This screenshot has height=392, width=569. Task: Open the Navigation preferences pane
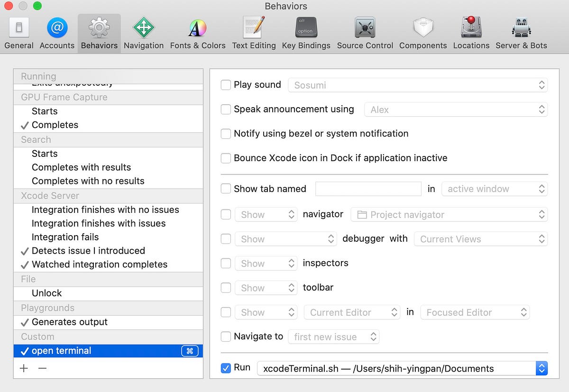point(144,31)
